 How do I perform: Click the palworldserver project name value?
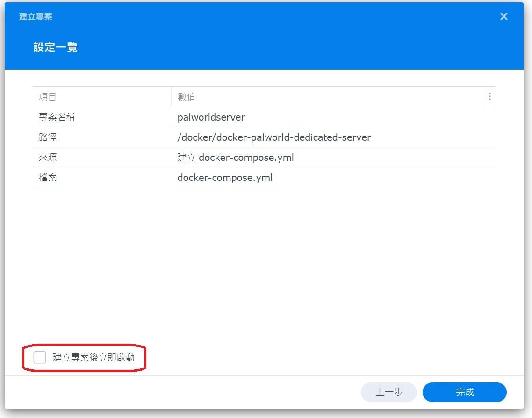211,117
